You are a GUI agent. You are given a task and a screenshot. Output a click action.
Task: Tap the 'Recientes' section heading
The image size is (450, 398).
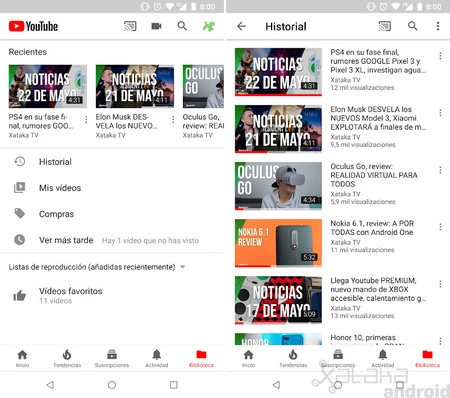28,52
